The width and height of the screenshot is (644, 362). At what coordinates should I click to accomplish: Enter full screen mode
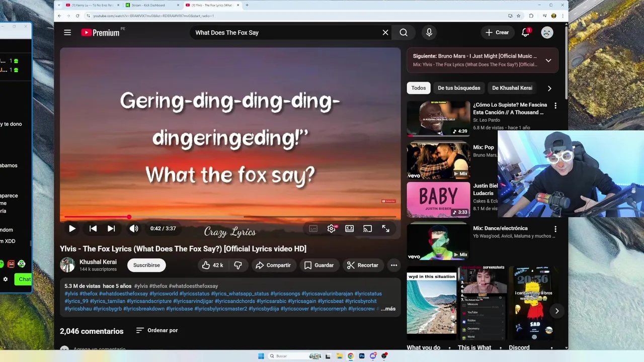click(386, 229)
